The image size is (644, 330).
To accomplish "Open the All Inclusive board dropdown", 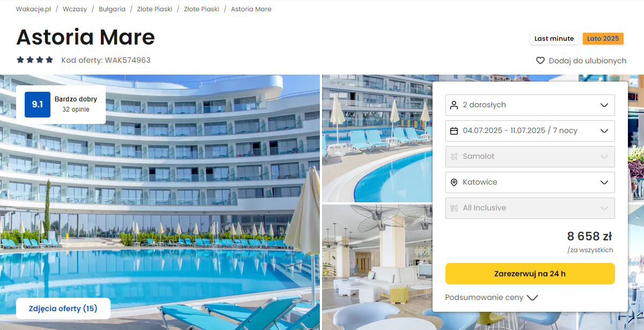I will click(530, 208).
